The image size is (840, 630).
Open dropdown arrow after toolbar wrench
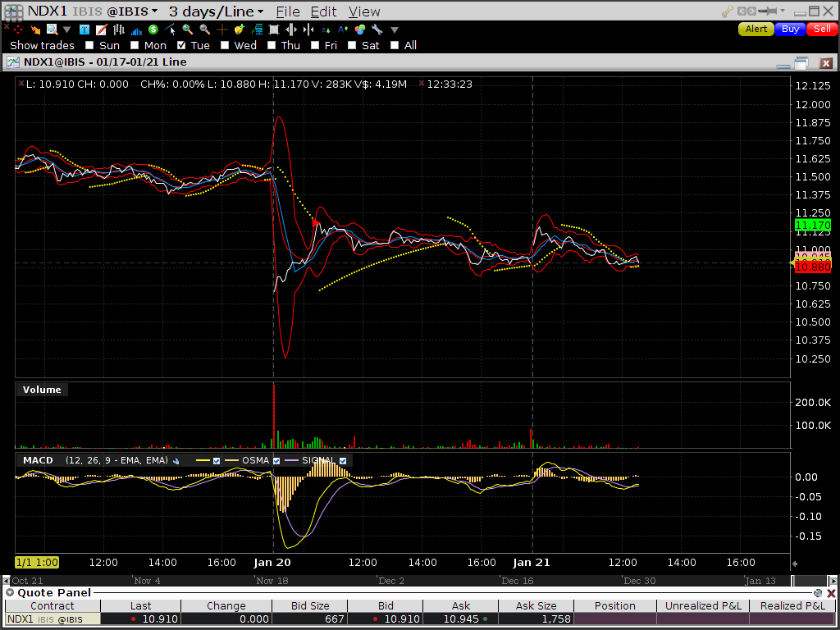click(x=395, y=30)
